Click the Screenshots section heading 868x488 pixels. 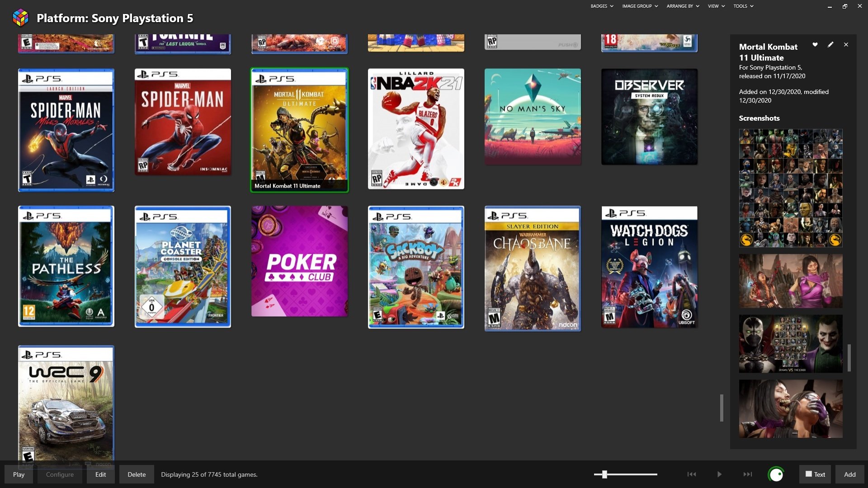pos(759,118)
